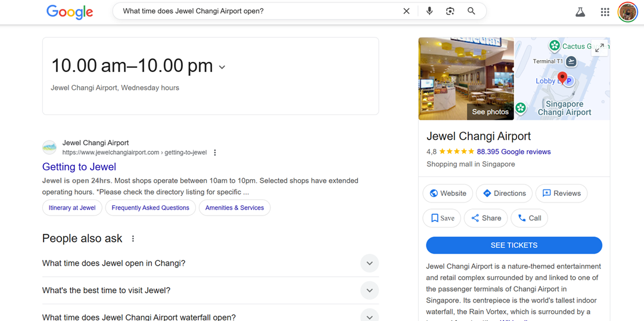Viewport: 644px width, 321px height.
Task: Clear the search box text
Action: 406,11
